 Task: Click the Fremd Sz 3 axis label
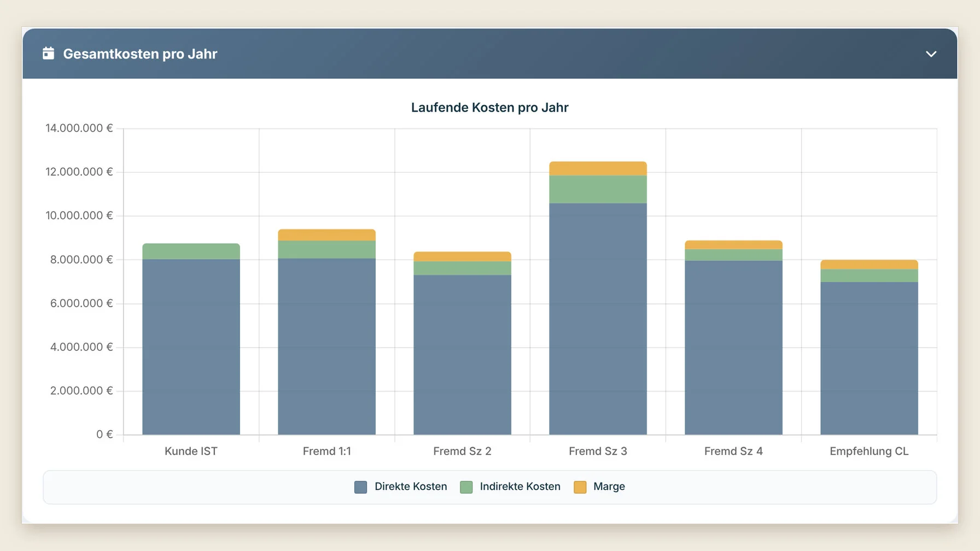click(598, 451)
